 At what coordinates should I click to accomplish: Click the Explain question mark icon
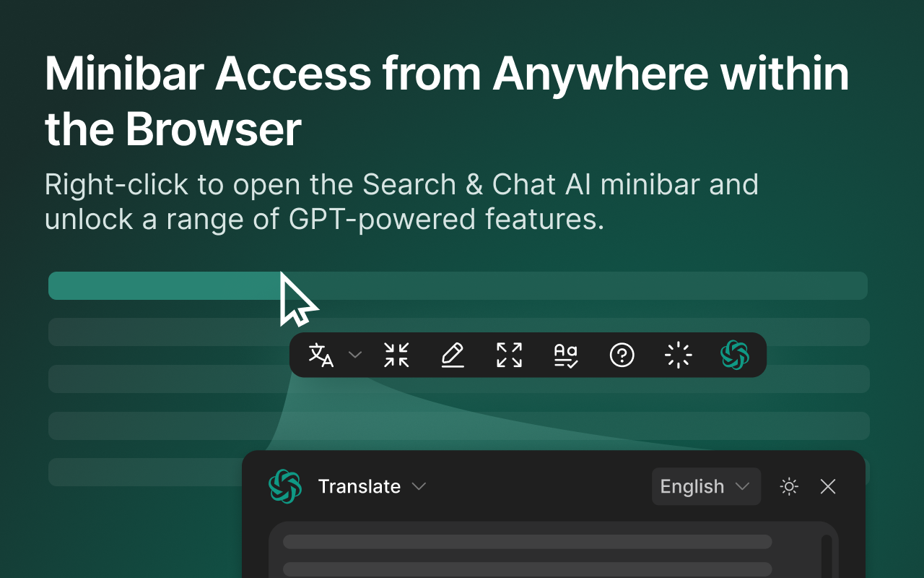(622, 355)
